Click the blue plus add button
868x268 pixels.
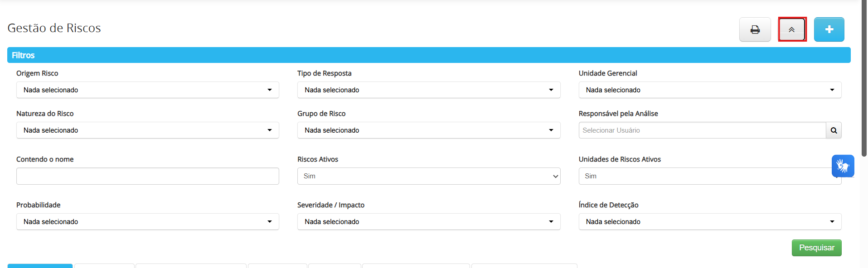point(829,29)
